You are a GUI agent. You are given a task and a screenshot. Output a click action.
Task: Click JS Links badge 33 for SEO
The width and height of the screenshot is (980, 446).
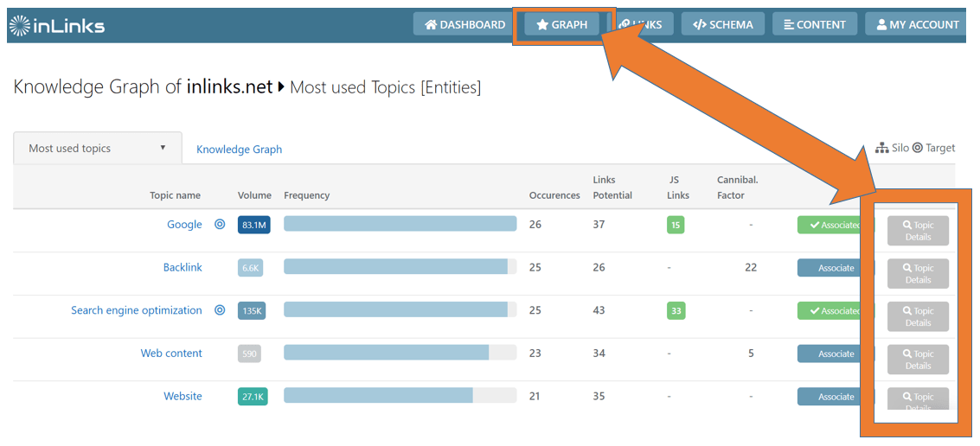(676, 311)
